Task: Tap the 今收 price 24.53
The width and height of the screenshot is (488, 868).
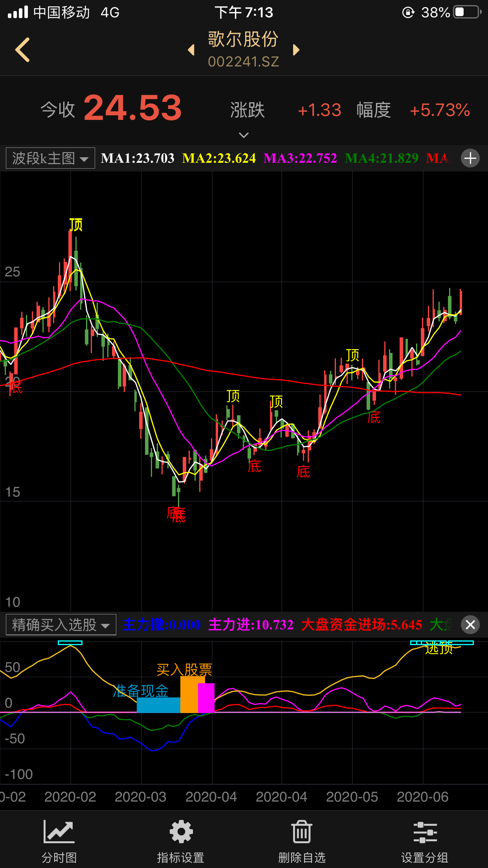Action: click(x=133, y=108)
